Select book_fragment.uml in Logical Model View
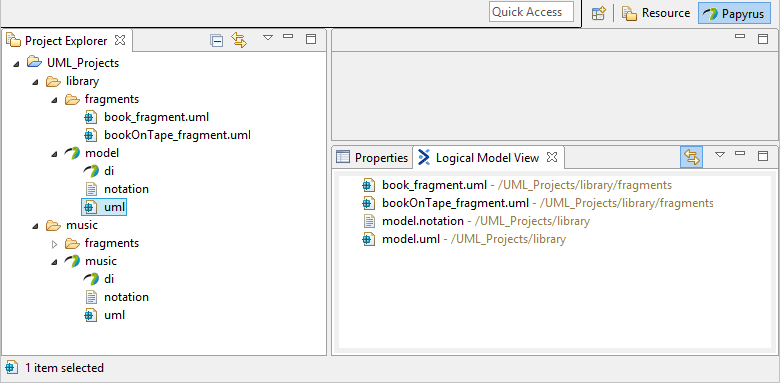 [x=527, y=186]
